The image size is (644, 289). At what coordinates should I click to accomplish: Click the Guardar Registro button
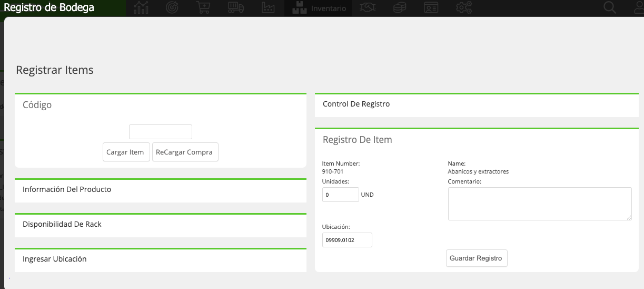coord(477,258)
